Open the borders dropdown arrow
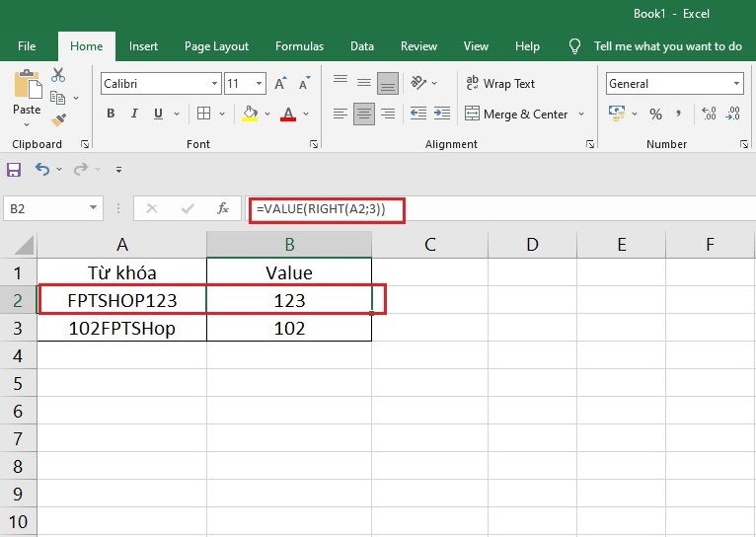Viewport: 756px width, 537px height. (222, 115)
